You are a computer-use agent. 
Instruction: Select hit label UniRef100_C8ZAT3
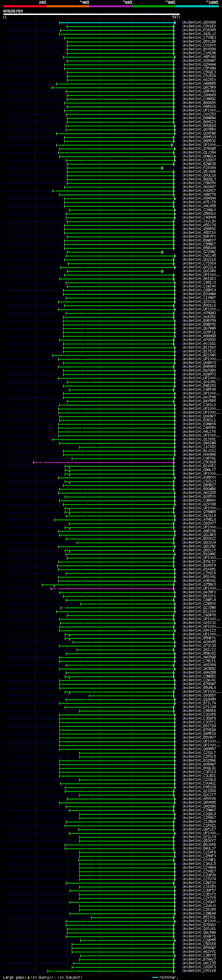pos(199,967)
